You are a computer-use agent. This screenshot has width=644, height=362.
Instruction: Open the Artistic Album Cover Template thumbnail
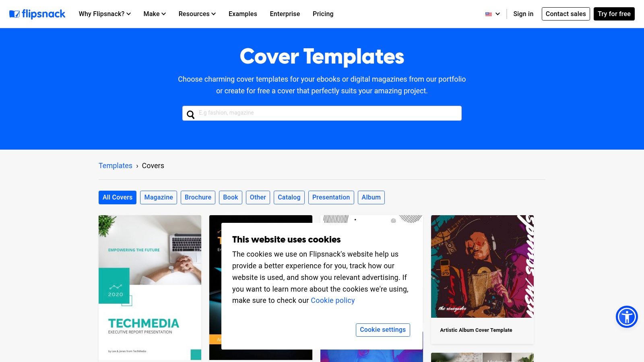tap(482, 266)
